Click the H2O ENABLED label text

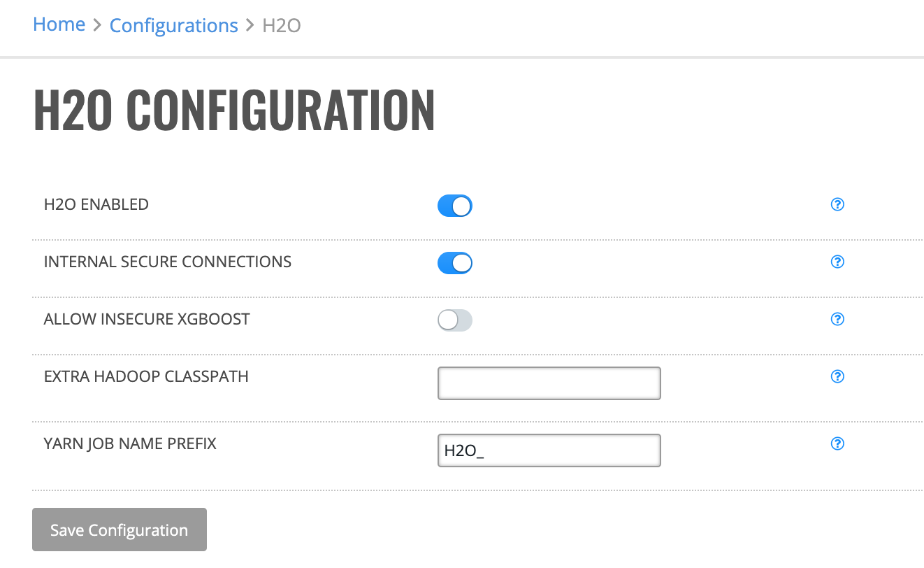pos(96,204)
